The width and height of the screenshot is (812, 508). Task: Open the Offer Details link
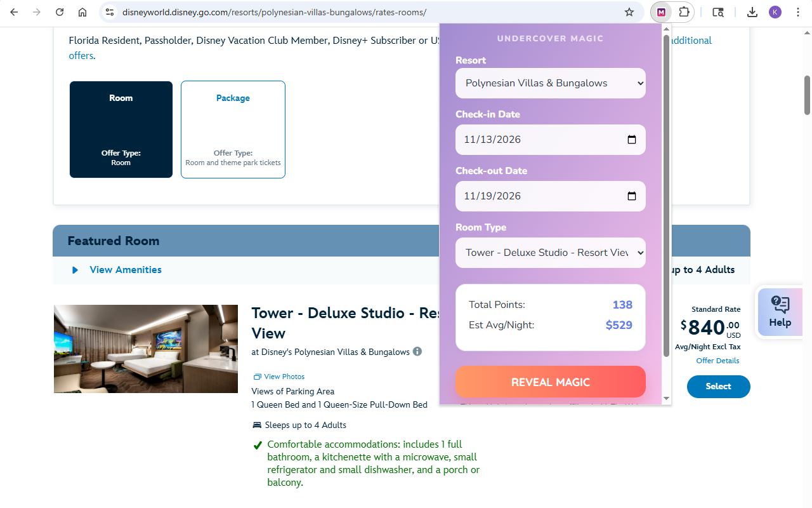point(717,360)
